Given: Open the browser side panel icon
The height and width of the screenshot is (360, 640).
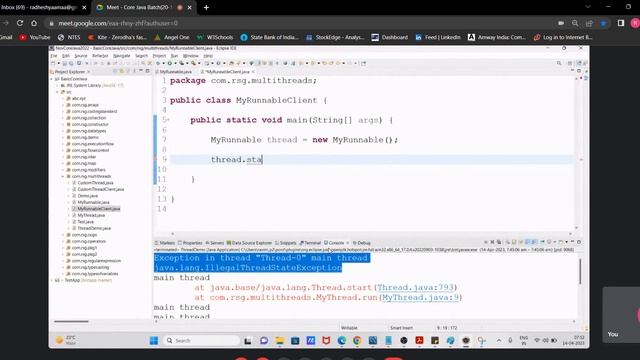Looking at the screenshot, I should [x=621, y=23].
